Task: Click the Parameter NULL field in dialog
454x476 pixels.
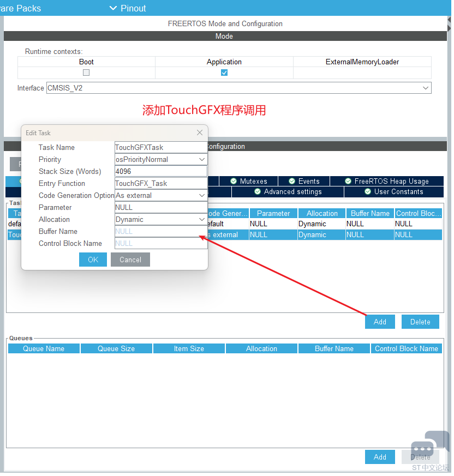Action: (x=162, y=208)
